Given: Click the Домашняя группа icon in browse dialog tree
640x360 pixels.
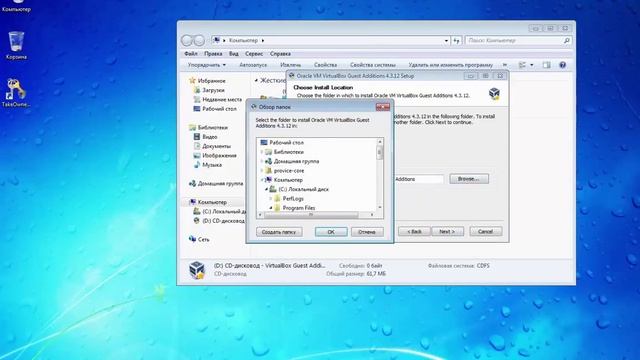Looking at the screenshot, I should [268, 161].
